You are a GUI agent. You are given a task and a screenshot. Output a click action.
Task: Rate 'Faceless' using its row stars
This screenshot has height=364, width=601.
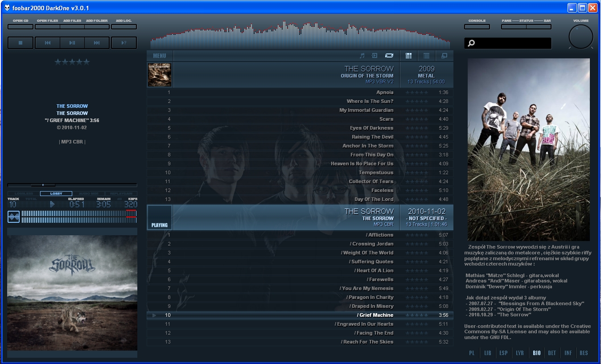tap(416, 190)
